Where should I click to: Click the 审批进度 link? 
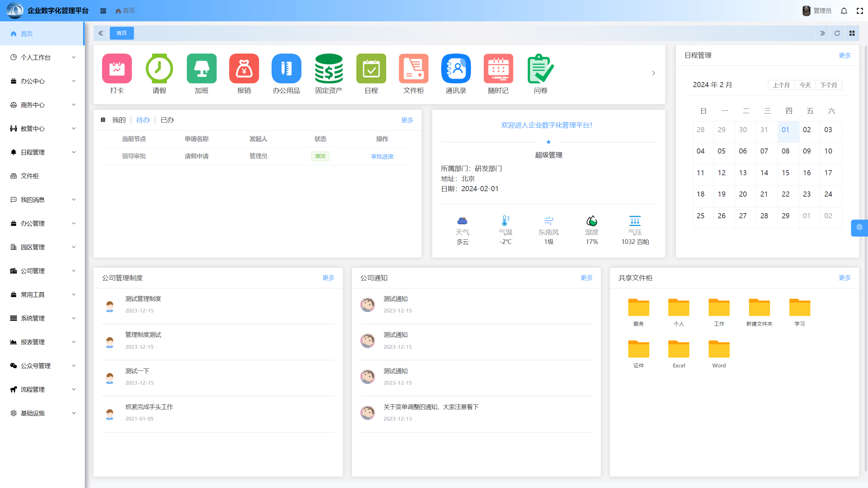382,156
